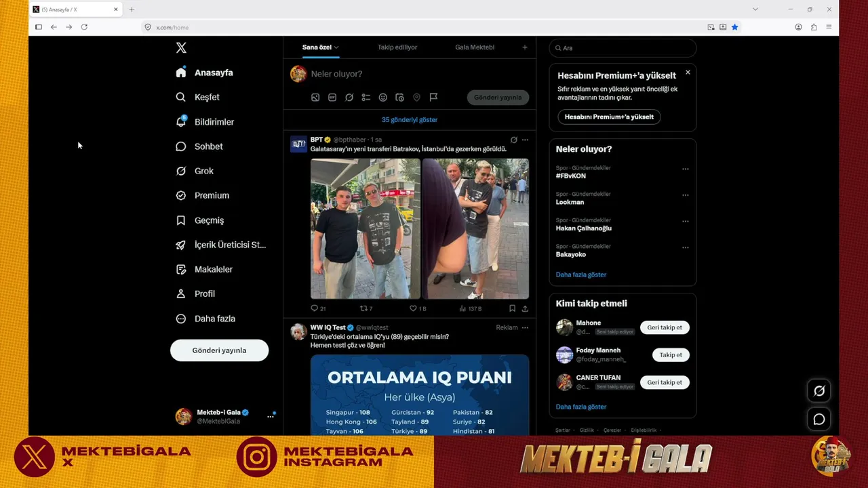Open more options on WW IQ Test ad
Image resolution: width=868 pixels, height=488 pixels.
click(x=525, y=327)
